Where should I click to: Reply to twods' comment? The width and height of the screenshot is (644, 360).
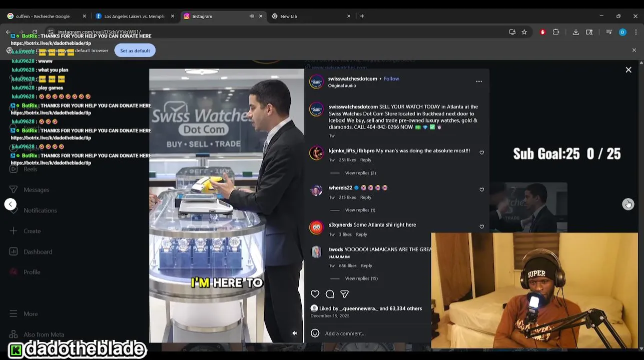pos(366,266)
